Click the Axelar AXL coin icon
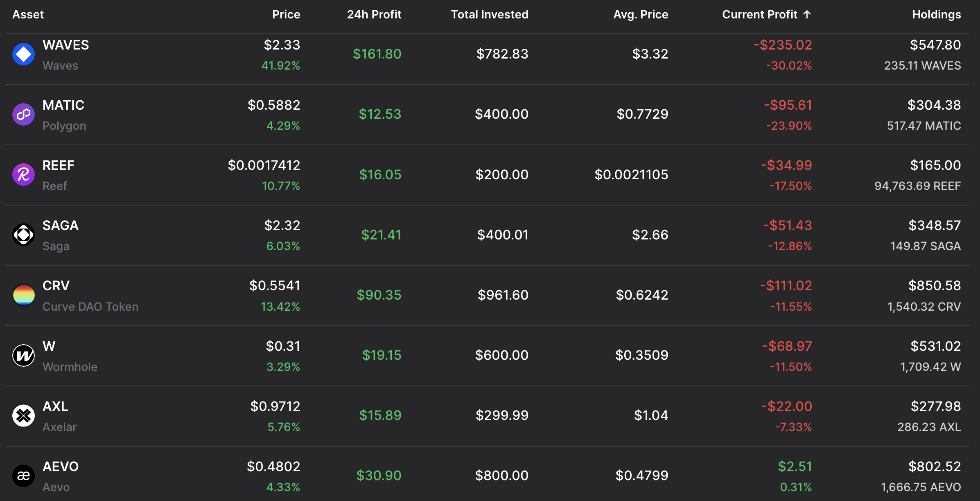 23,415
